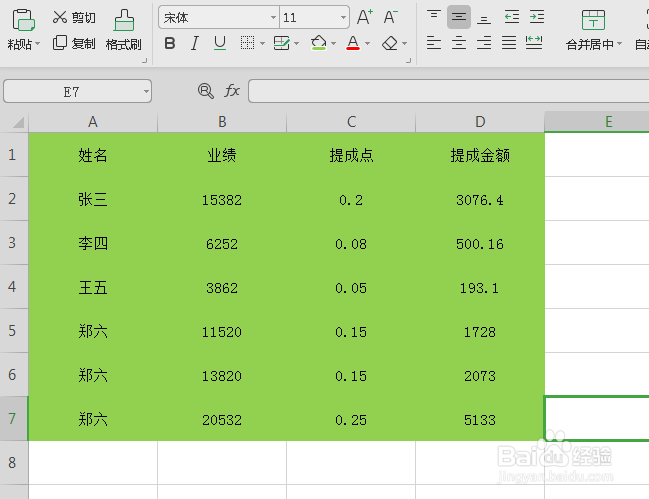
Task: Select column A header
Action: tap(93, 122)
